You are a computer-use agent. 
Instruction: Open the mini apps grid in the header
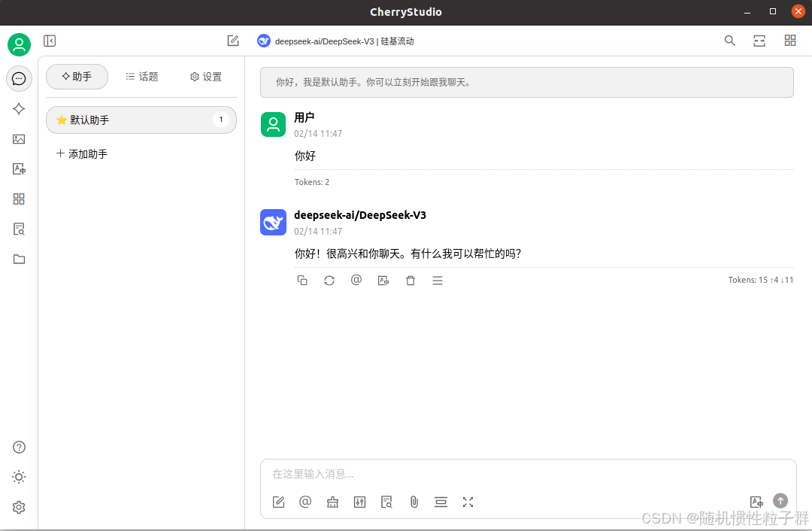[790, 41]
